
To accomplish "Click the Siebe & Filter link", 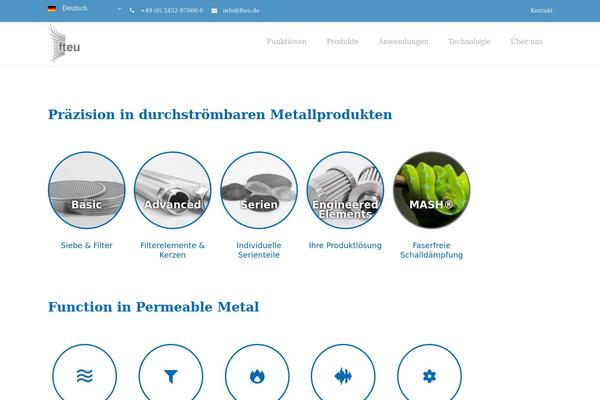I will 86,245.
